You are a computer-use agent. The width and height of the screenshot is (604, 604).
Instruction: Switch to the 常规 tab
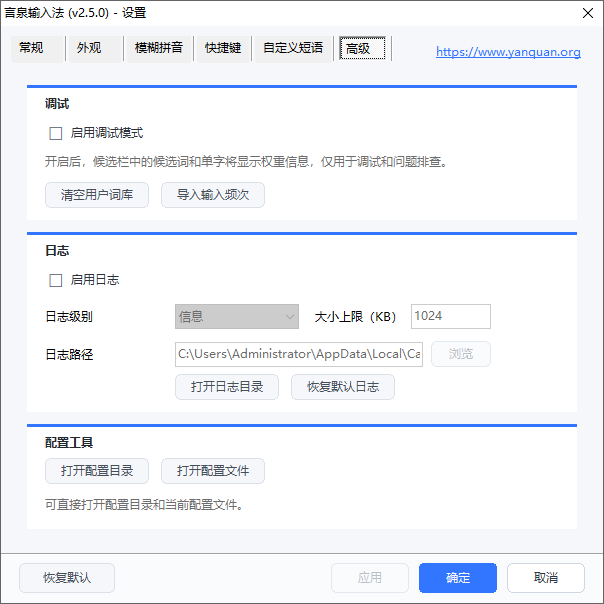click(37, 48)
